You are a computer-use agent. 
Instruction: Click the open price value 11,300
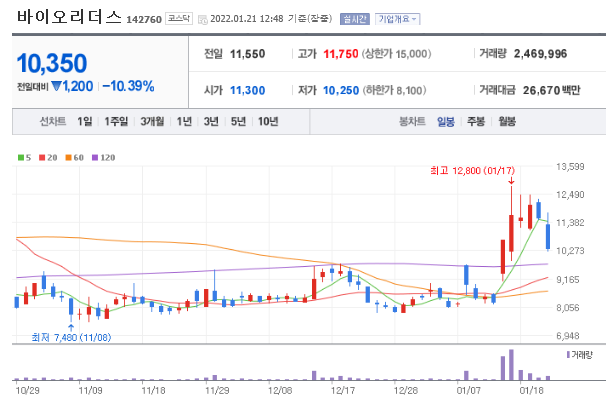tap(247, 90)
